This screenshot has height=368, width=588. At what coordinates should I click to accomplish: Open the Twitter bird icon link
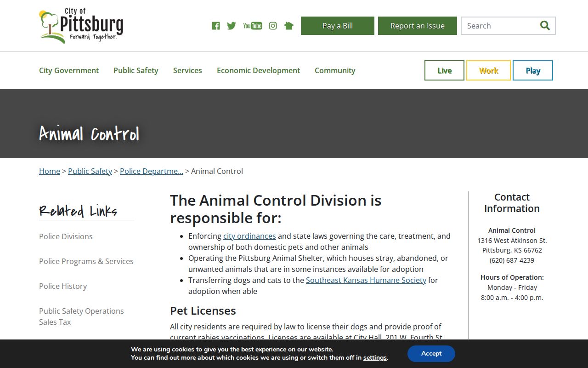click(x=232, y=26)
